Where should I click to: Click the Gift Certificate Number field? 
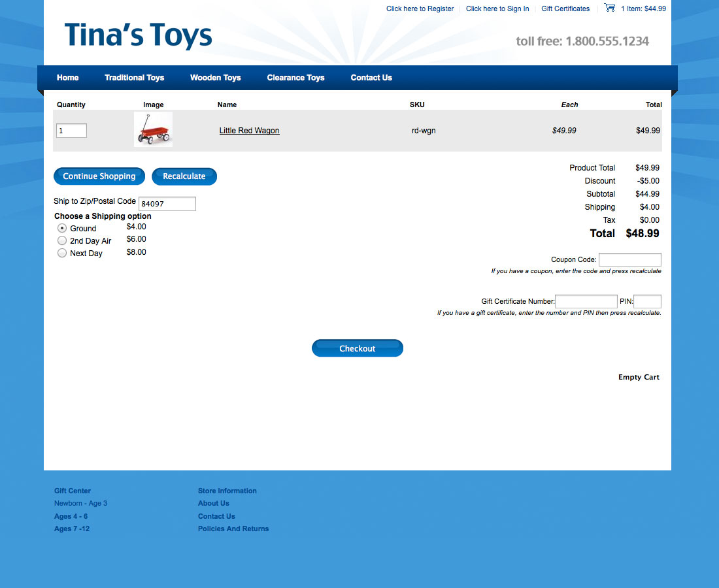point(586,301)
